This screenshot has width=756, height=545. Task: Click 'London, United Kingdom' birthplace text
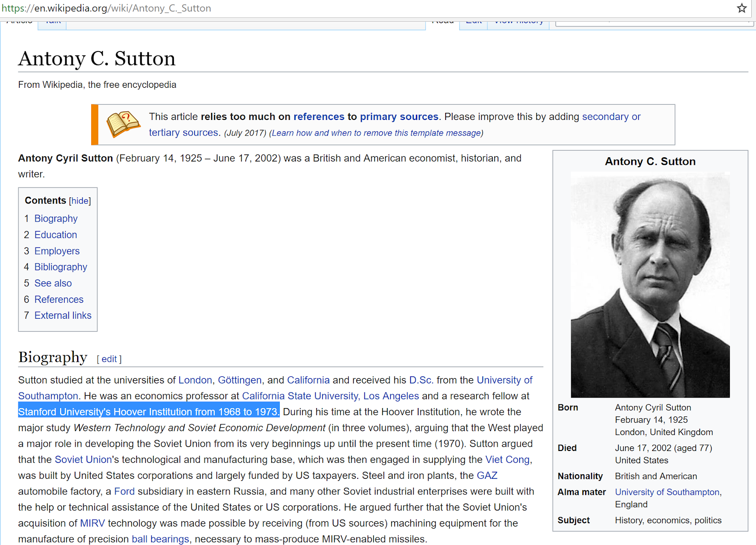click(x=664, y=432)
